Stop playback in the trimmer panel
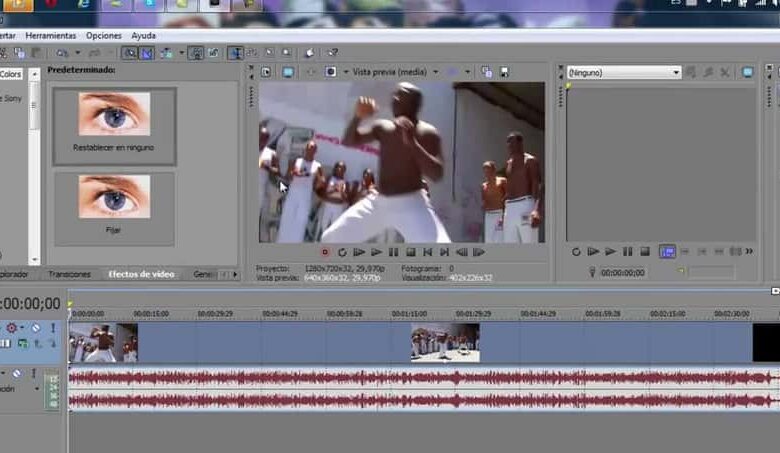Image resolution: width=780 pixels, height=453 pixels. click(x=645, y=252)
